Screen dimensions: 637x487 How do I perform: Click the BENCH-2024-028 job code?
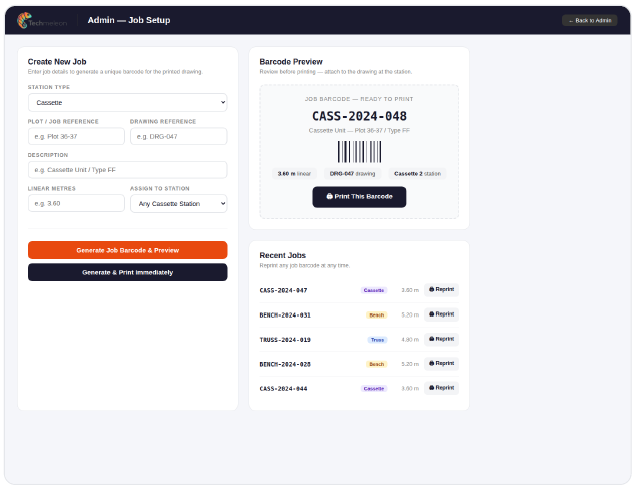[x=285, y=364]
